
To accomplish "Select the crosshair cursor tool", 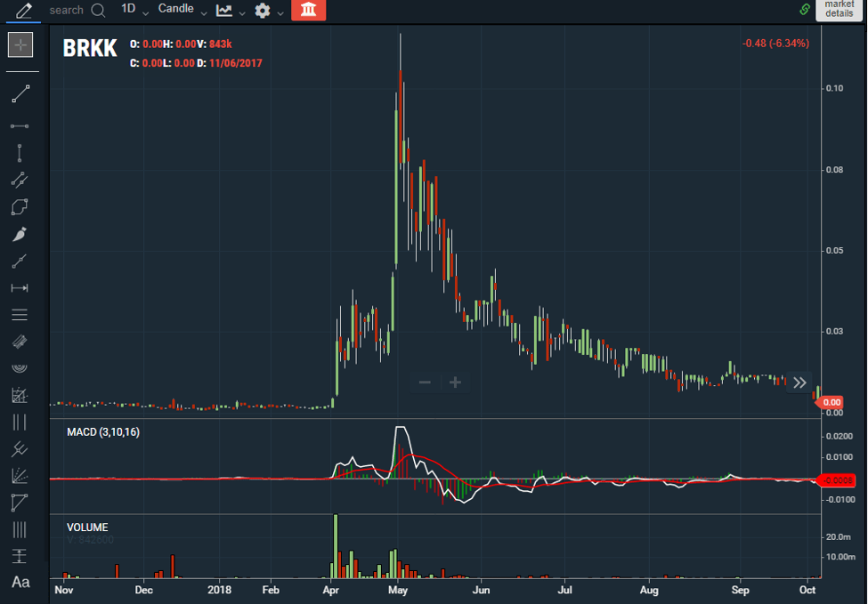I will (20, 44).
